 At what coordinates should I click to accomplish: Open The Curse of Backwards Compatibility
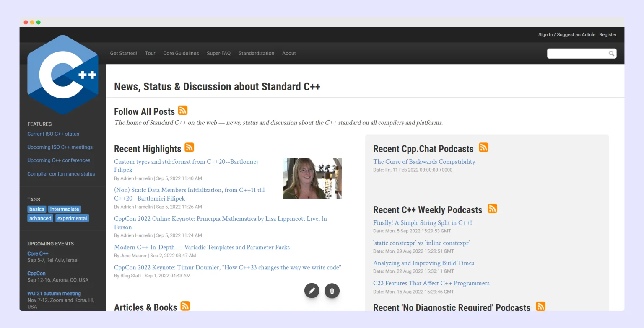424,162
